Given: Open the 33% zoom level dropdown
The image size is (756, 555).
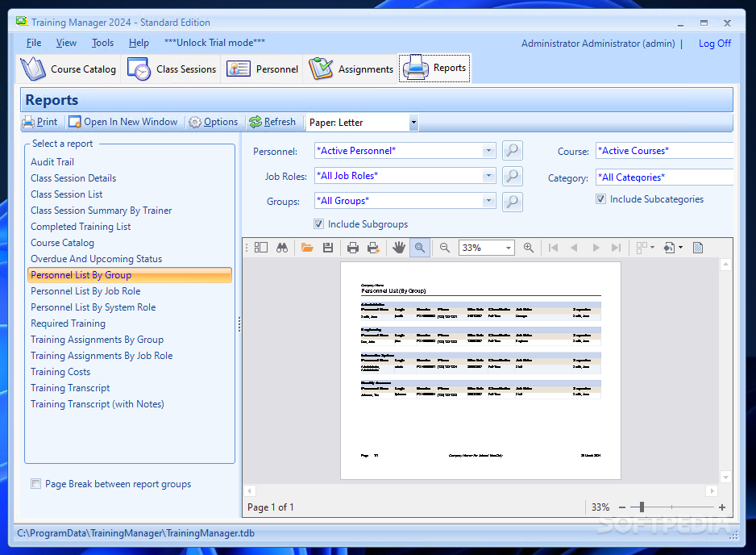Looking at the screenshot, I should [509, 248].
